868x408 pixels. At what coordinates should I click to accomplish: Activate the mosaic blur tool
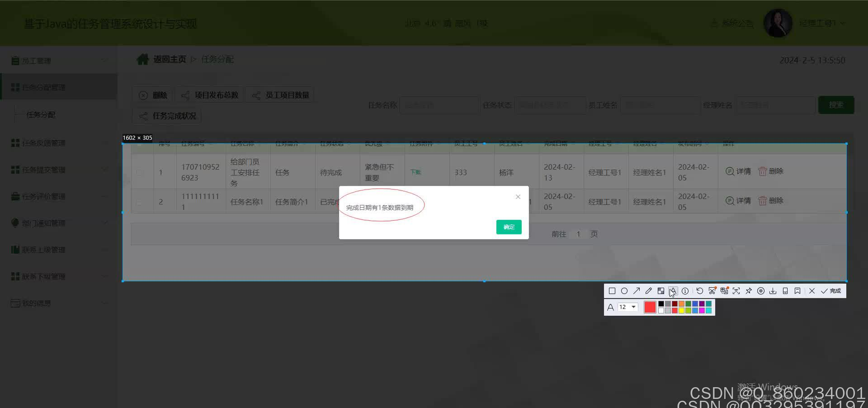(x=661, y=291)
